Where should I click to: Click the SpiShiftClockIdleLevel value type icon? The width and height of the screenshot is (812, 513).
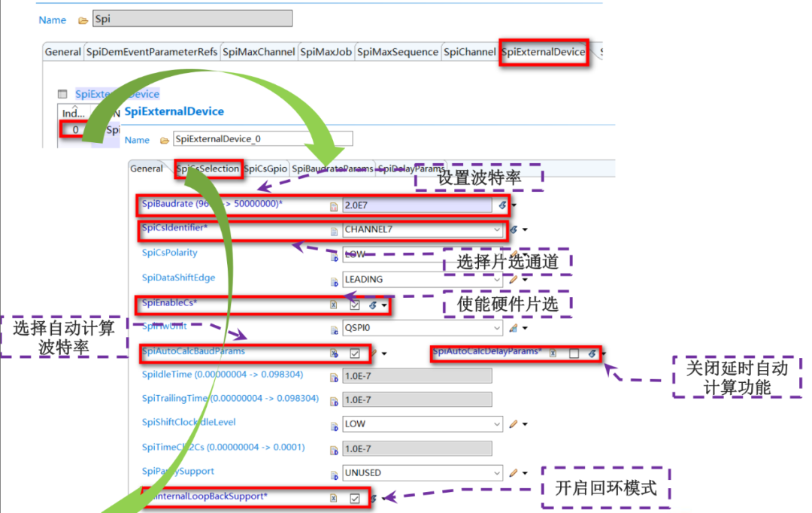(x=334, y=426)
